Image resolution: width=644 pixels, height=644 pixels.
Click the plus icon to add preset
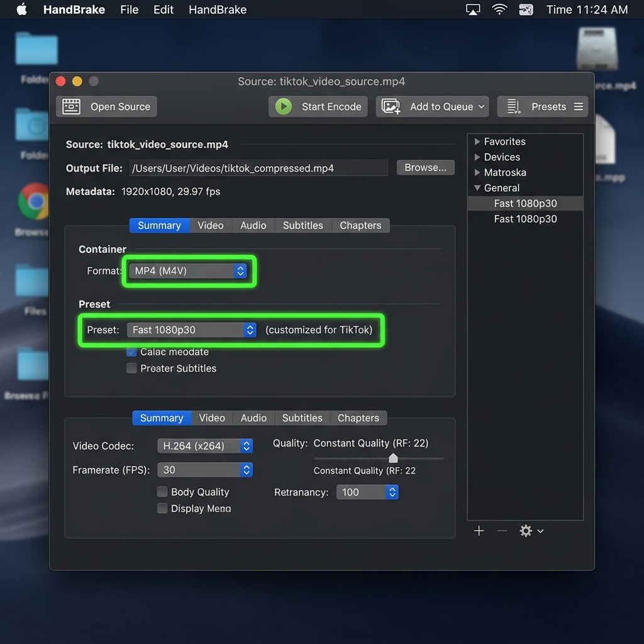click(479, 531)
